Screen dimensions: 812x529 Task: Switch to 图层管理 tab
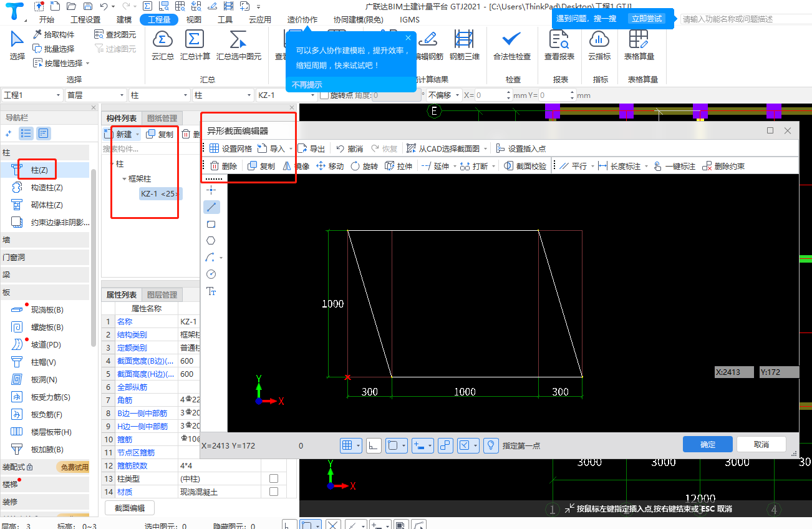[162, 294]
